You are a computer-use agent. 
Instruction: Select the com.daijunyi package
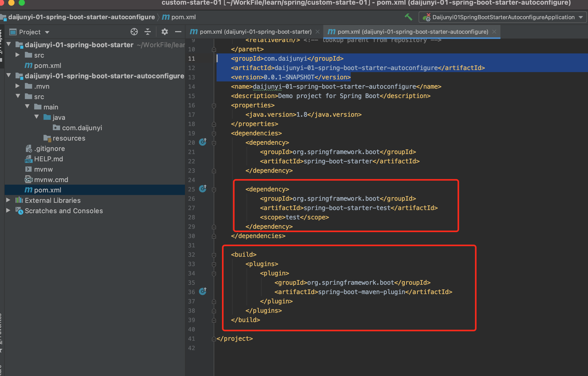click(x=82, y=128)
